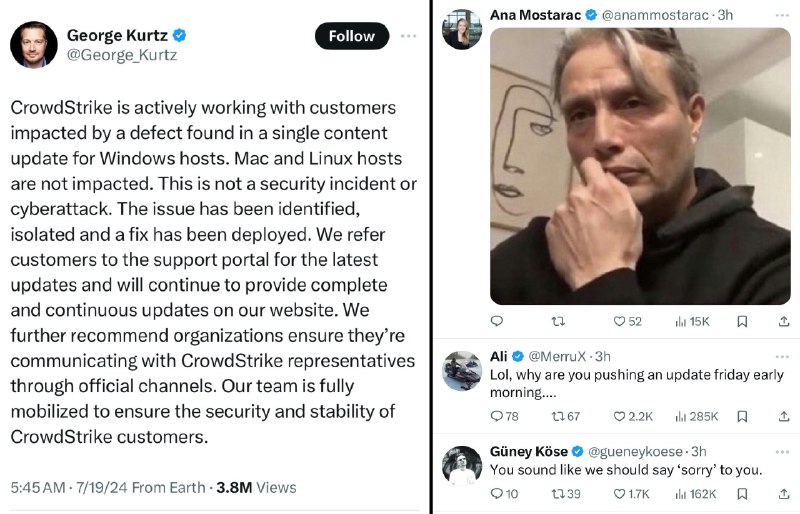Share Güney Köse's reply
The image size is (800, 514).
783,493
